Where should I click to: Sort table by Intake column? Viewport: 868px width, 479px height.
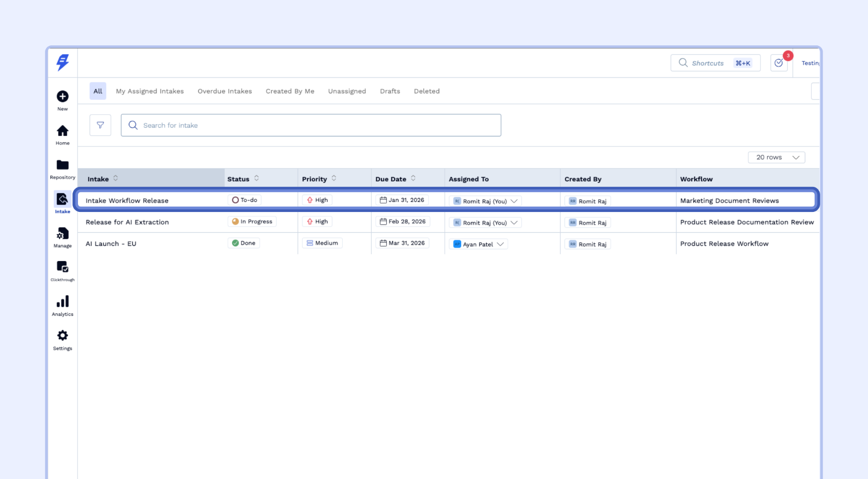pyautogui.click(x=115, y=178)
